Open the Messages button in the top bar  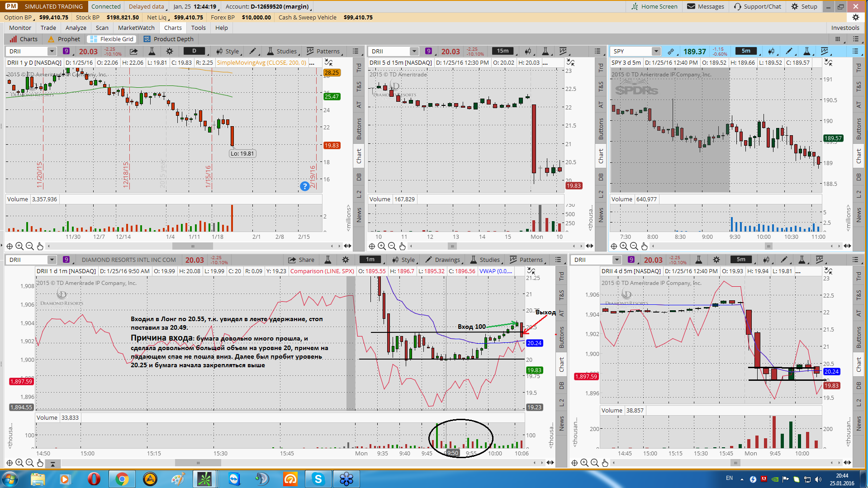(x=706, y=6)
